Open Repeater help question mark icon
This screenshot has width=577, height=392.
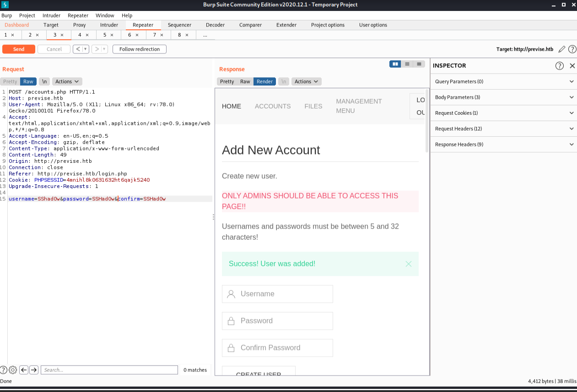point(572,49)
